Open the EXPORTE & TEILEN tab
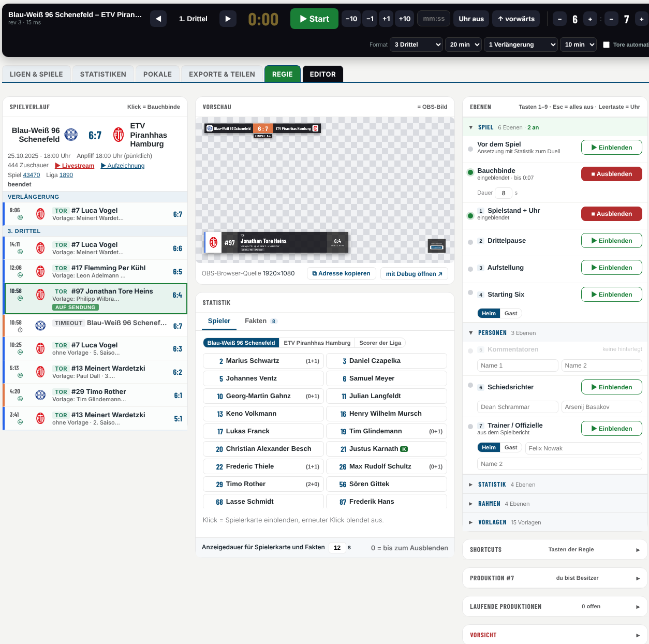The width and height of the screenshot is (649, 644). point(222,74)
